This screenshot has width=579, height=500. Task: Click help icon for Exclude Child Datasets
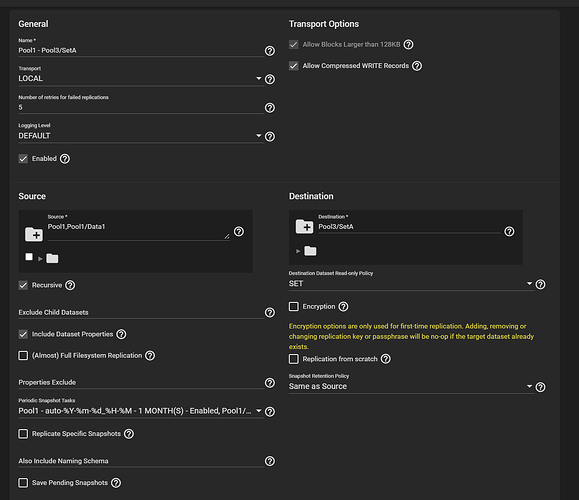270,312
